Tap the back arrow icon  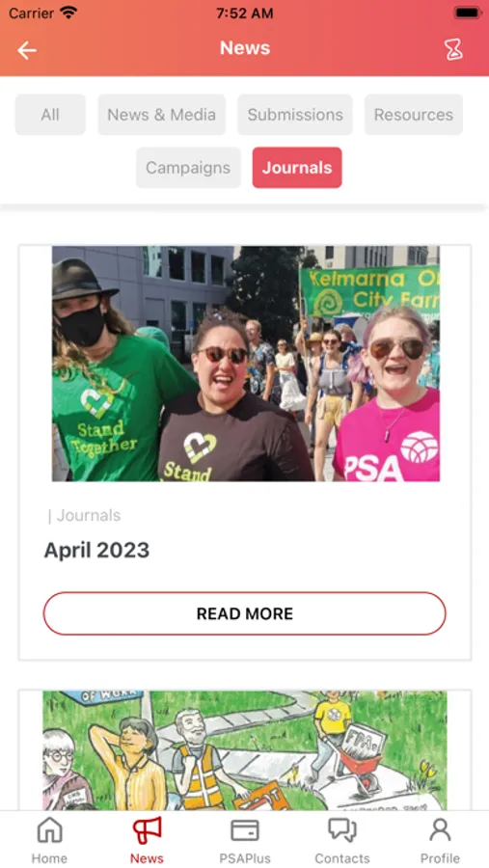point(27,50)
